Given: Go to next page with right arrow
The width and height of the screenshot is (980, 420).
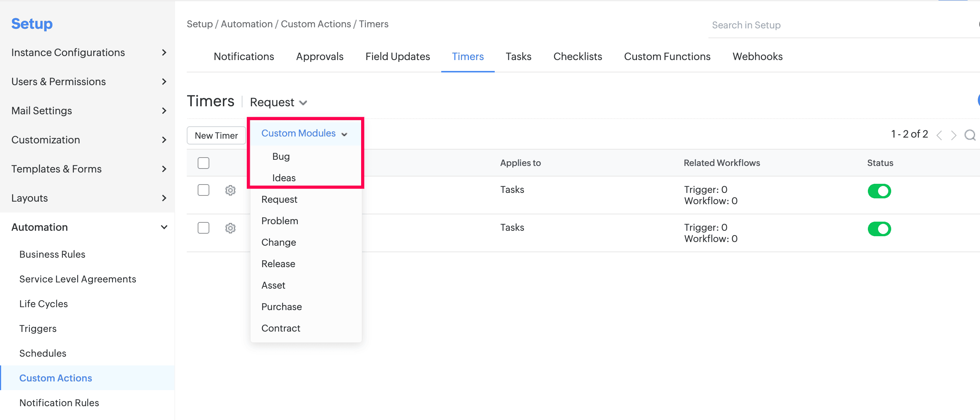Looking at the screenshot, I should [953, 135].
